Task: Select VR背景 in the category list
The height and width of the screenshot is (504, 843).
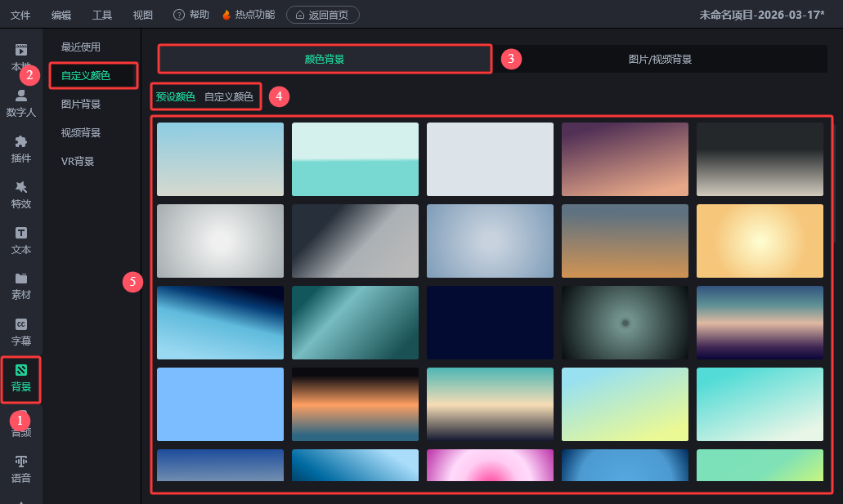Action: [x=78, y=161]
